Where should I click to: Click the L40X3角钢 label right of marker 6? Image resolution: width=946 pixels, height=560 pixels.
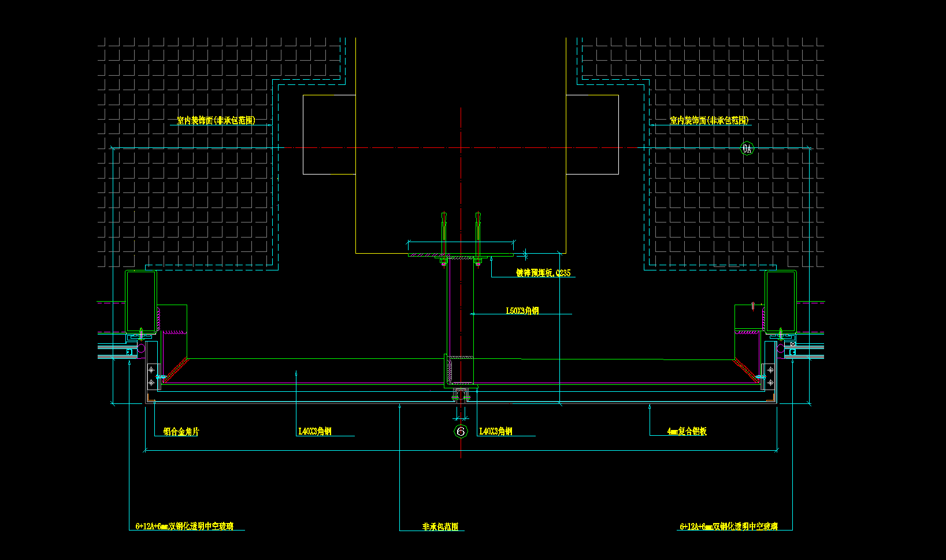click(x=496, y=432)
